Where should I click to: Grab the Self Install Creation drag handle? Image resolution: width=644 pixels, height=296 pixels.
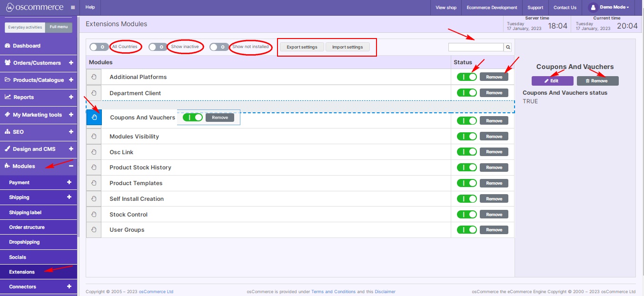[x=94, y=199]
